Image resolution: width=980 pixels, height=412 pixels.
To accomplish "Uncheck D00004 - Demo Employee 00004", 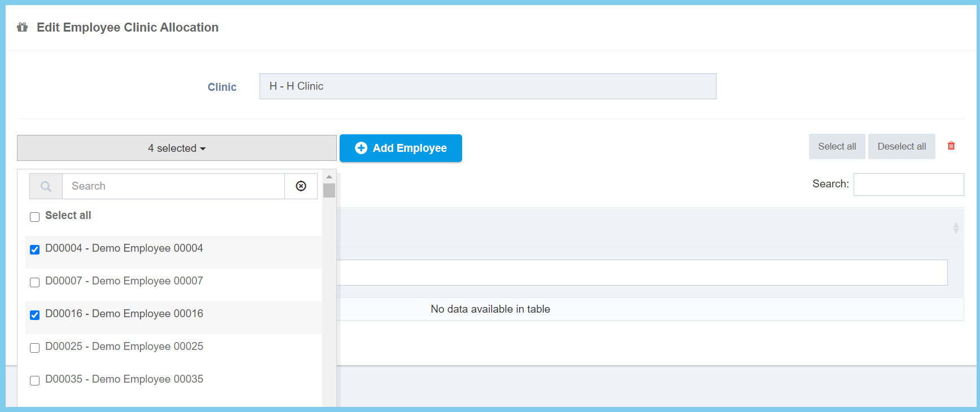I will coord(35,249).
